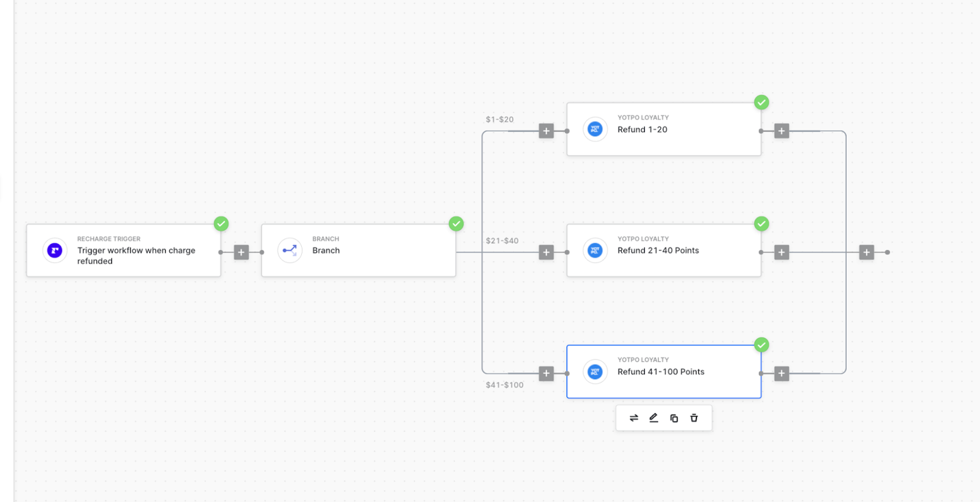The image size is (980, 502).
Task: Click Yotpo icon in Refund 21-40 Points node
Action: pyautogui.click(x=595, y=250)
